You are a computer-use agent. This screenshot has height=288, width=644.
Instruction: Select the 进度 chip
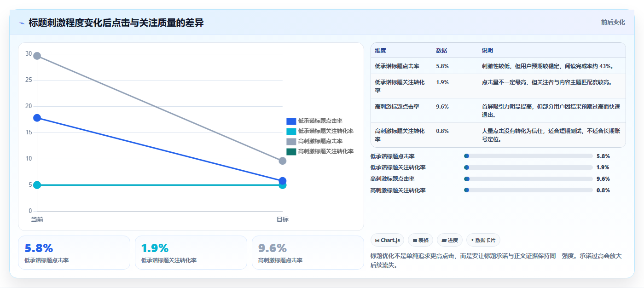tap(450, 240)
